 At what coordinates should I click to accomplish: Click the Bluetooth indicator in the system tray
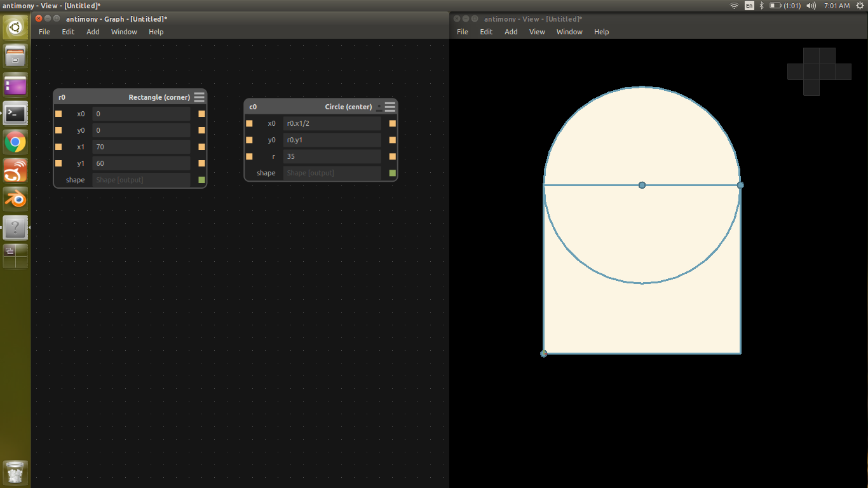coord(762,5)
